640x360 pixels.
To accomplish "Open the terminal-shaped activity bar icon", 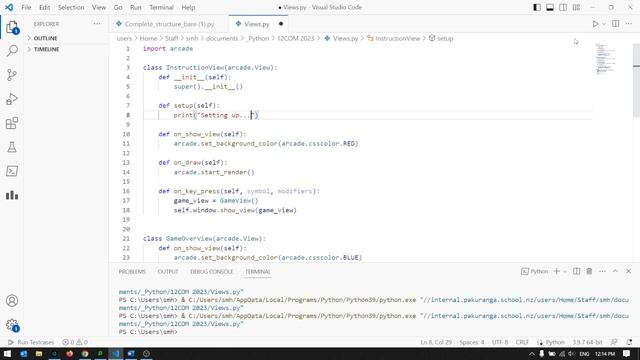I will pyautogui.click(x=12, y=171).
